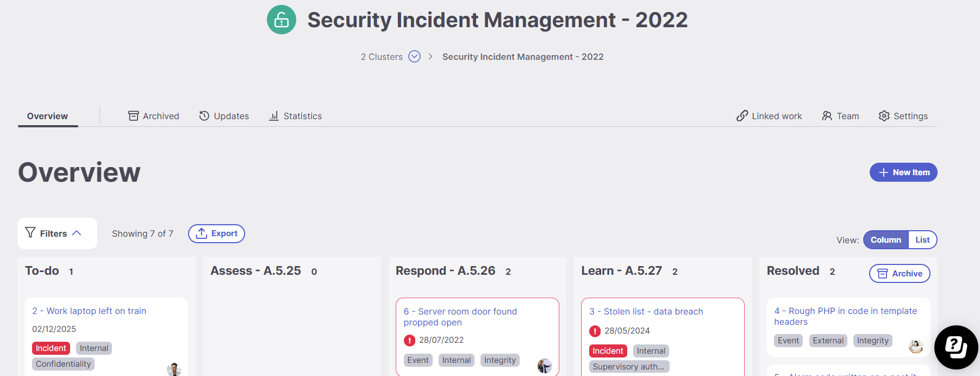Screen dimensions: 980x376
Task: Click the Security Incident Management - 2022 breadcrumb
Action: [523, 57]
